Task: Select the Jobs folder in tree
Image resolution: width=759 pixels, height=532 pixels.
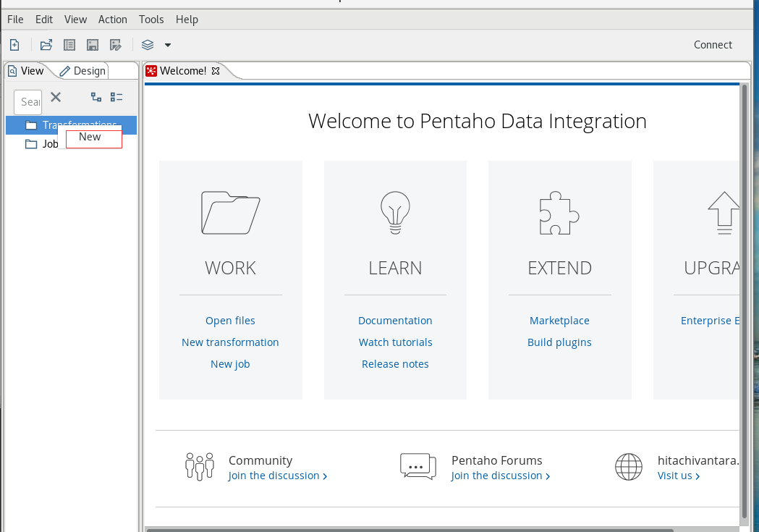Action: point(42,144)
